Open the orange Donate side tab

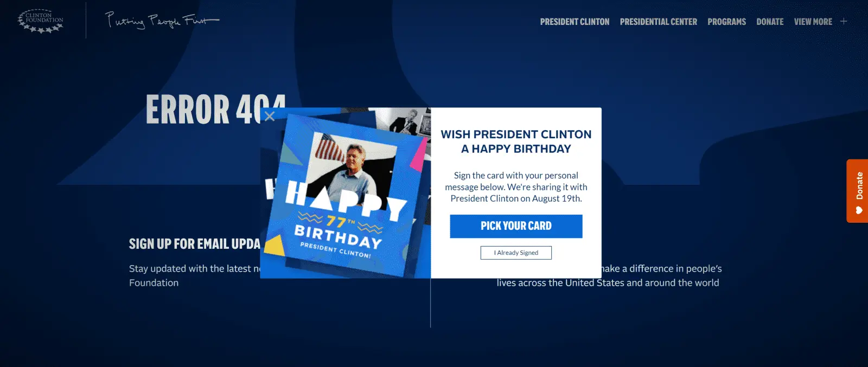(x=857, y=191)
